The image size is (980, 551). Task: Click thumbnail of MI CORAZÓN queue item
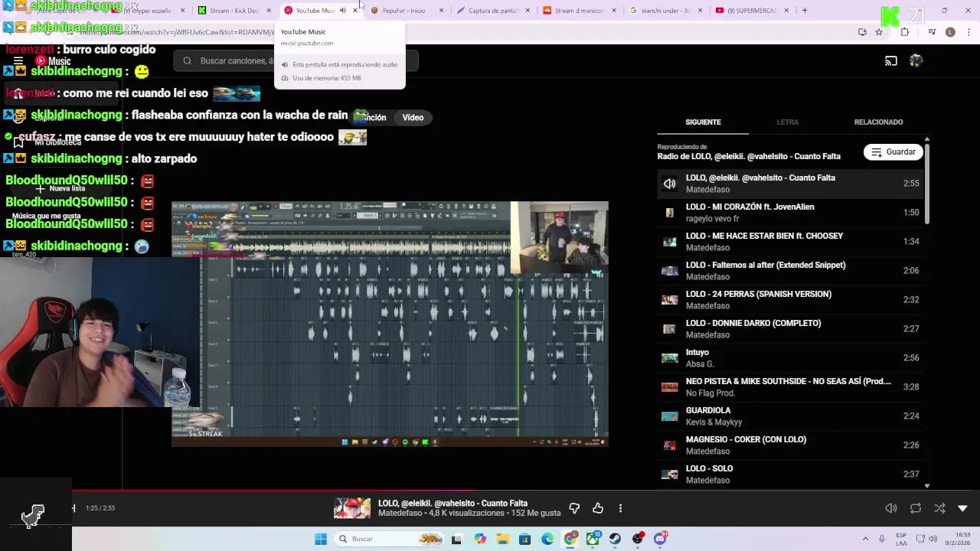click(x=669, y=212)
